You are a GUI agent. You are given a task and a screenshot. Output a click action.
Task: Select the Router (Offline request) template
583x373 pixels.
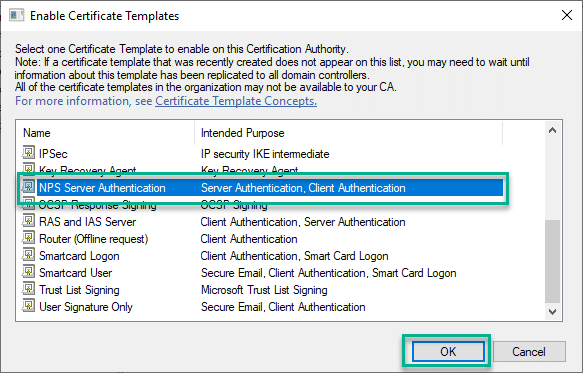94,239
